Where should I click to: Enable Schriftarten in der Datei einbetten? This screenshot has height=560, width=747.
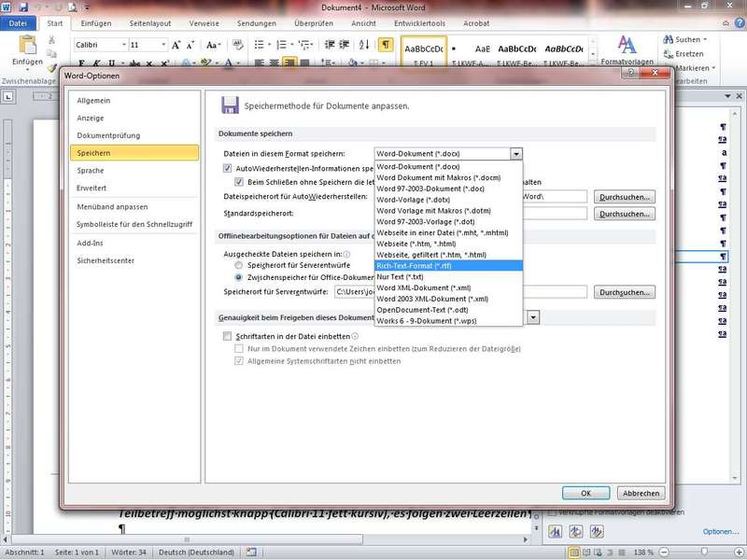[x=227, y=336]
